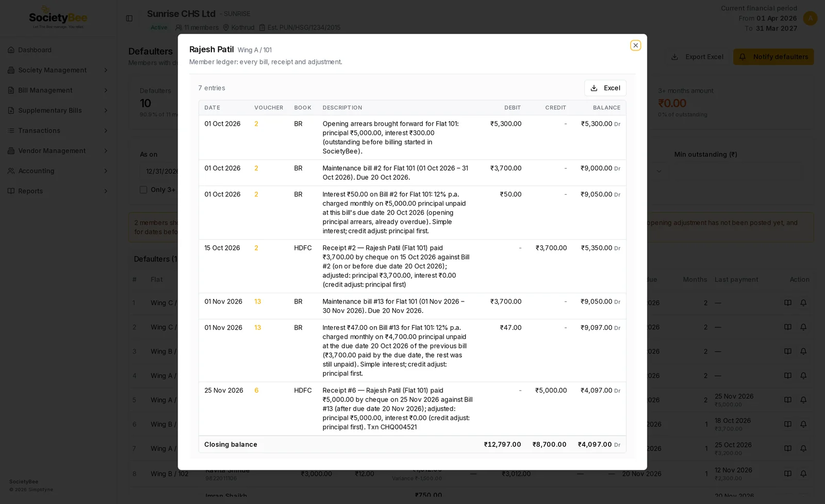This screenshot has height=504, width=825.
Task: Open voucher 2 on Interest ₹50.00 row
Action: pos(256,194)
